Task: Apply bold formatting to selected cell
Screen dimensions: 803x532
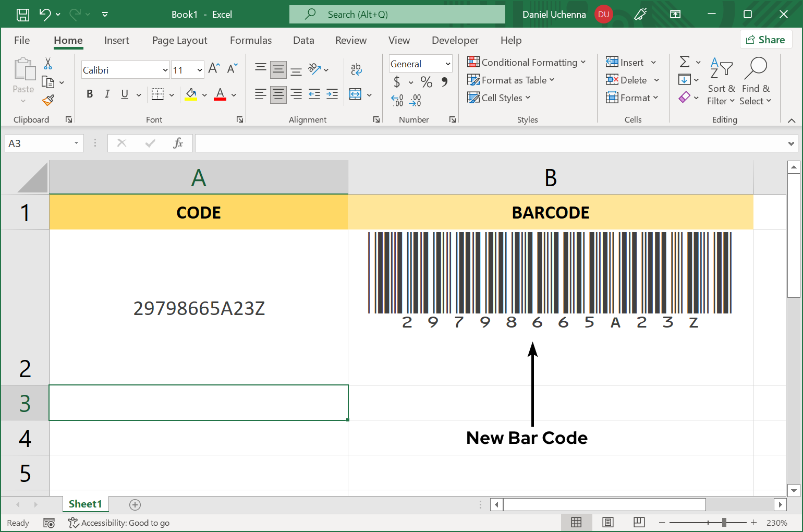Action: point(90,94)
